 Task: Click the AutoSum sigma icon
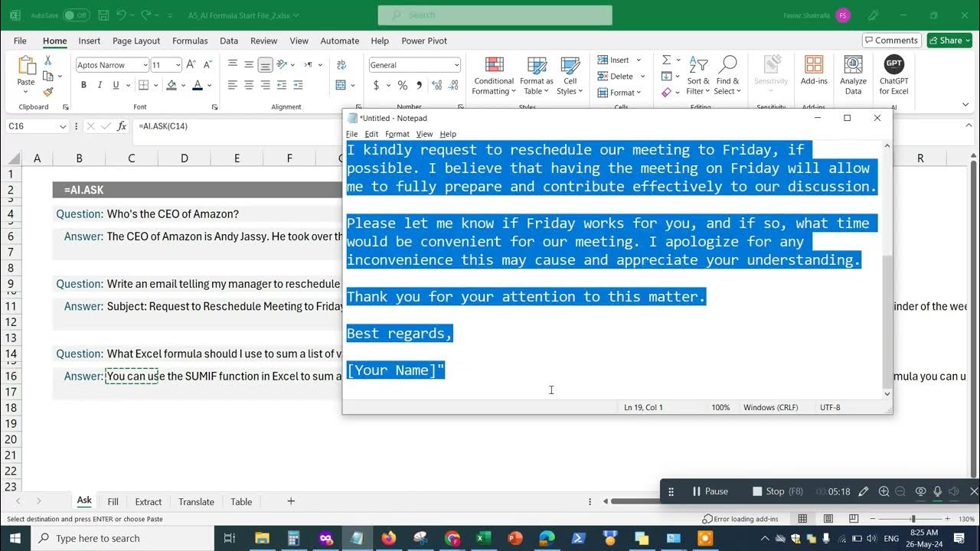point(665,59)
